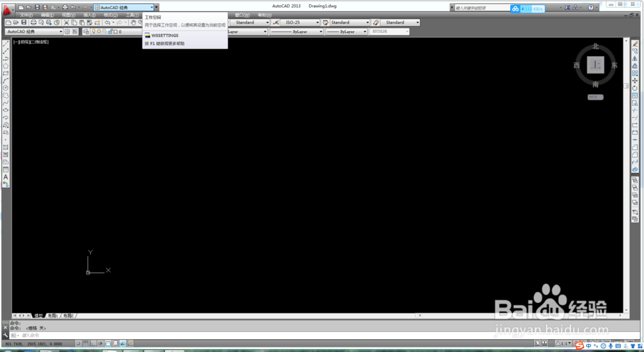Click the coordinates readout in status bar

[x=33, y=344]
